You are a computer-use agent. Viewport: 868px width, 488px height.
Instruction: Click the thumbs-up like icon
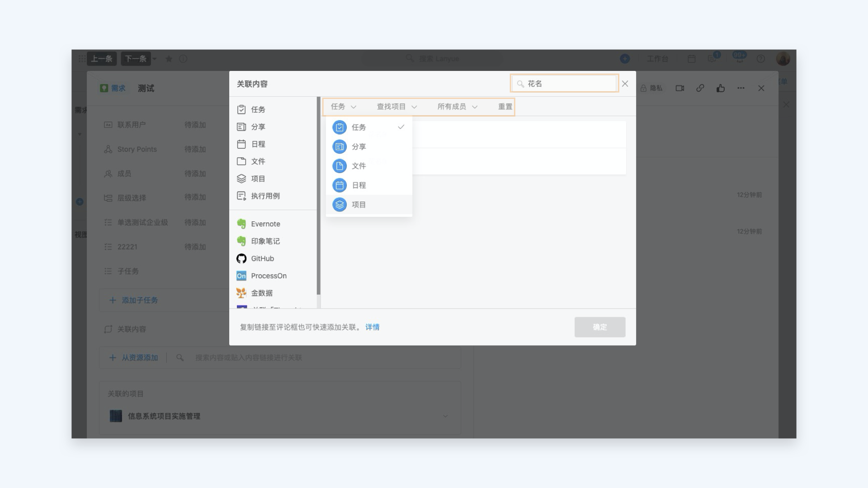(x=721, y=88)
